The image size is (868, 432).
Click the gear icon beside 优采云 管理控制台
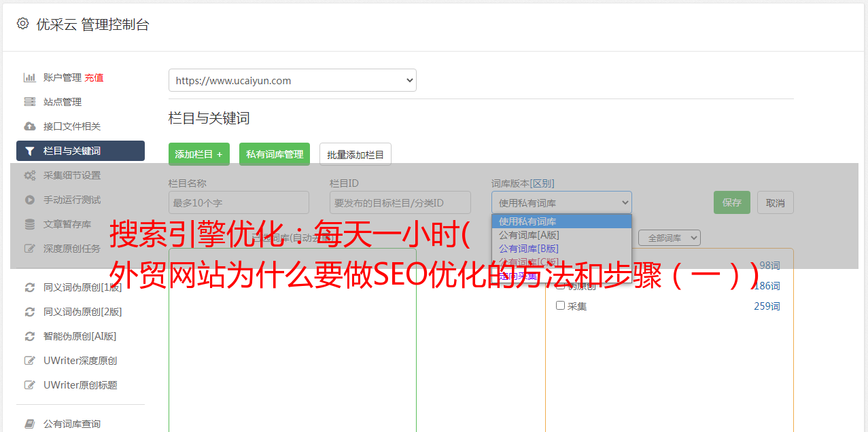pos(22,24)
